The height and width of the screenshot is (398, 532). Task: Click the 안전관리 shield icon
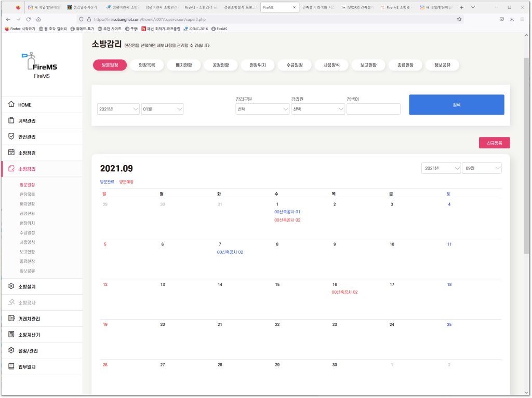[11, 137]
